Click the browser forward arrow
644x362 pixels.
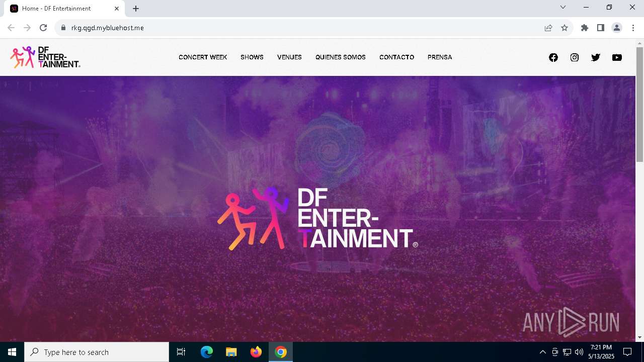click(27, 28)
